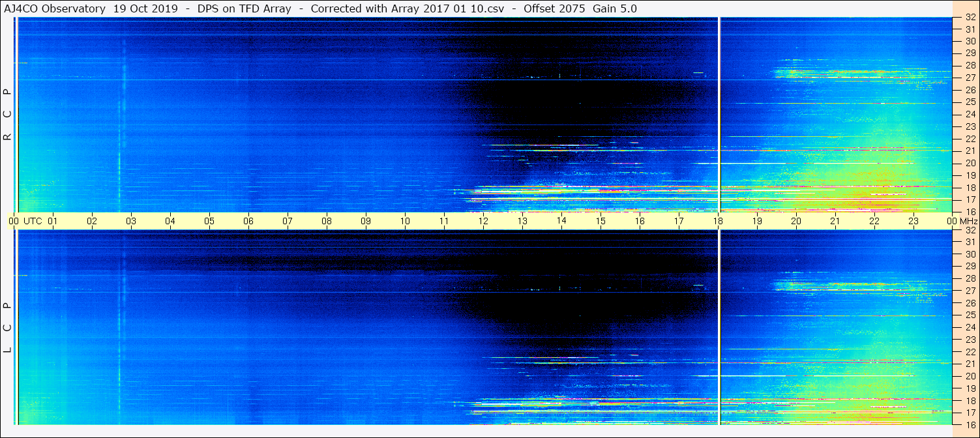
Task: Click the Gain 5.0 text in the header
Action: click(x=615, y=8)
